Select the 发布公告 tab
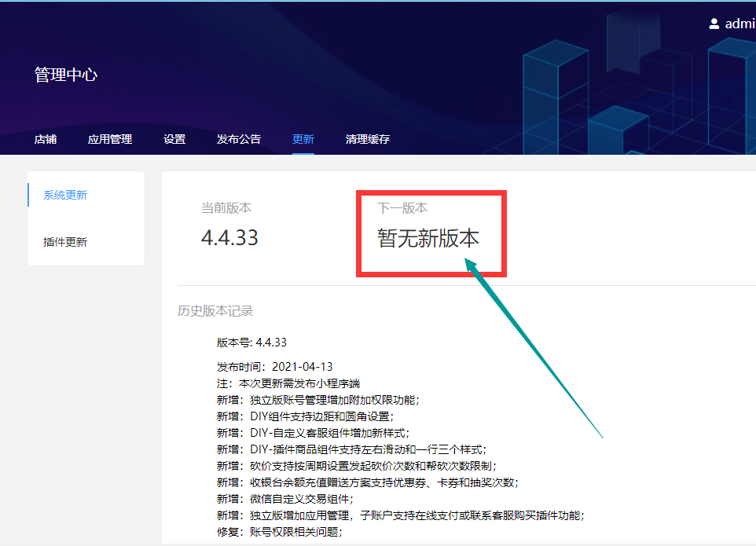 [239, 139]
